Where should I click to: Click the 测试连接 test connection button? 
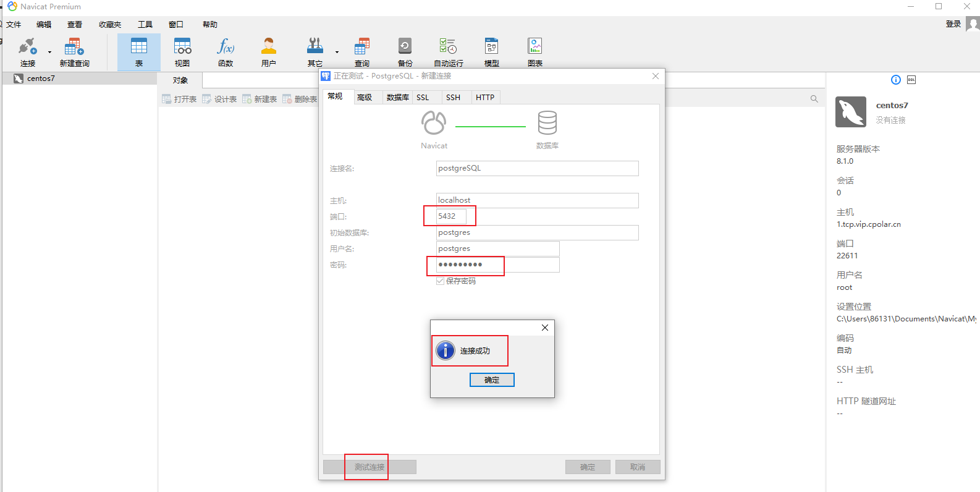click(x=370, y=467)
